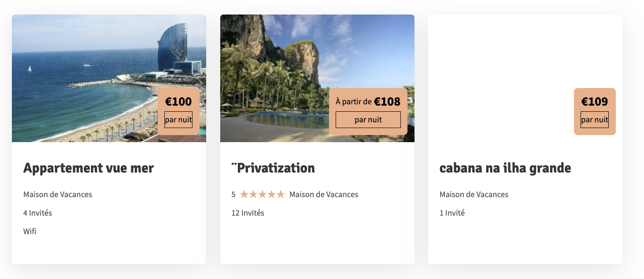Click the €108 price label
Image resolution: width=644 pixels, height=279 pixels.
[387, 102]
